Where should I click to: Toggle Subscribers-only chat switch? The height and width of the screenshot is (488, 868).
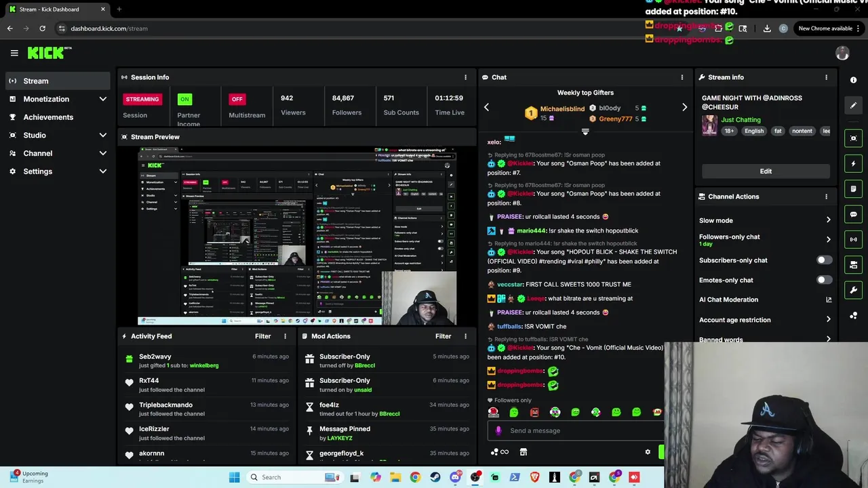(x=824, y=260)
